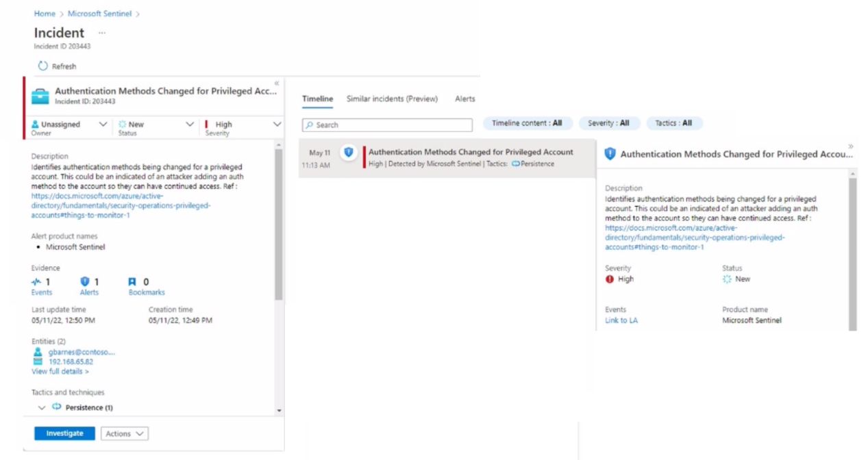This screenshot has height=460, width=868.
Task: Click the shield icon in alert details header
Action: pyautogui.click(x=610, y=154)
